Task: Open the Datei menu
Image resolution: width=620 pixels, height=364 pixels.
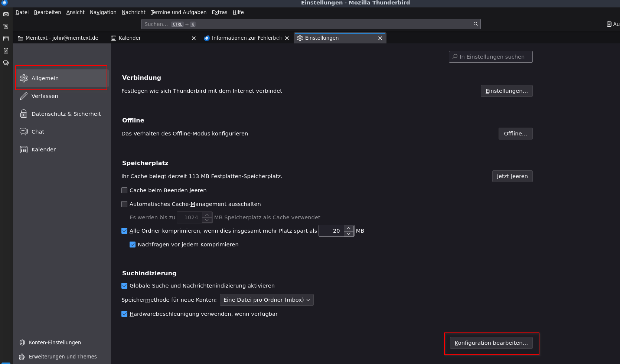Action: [22, 12]
